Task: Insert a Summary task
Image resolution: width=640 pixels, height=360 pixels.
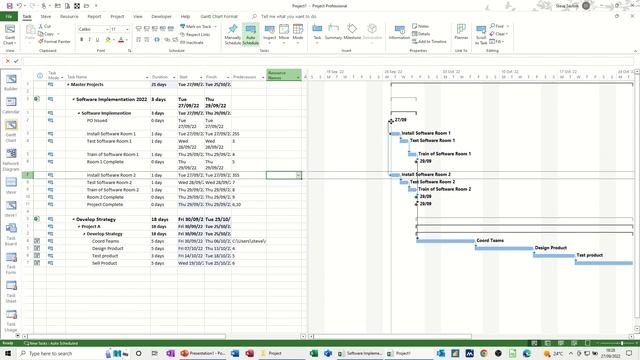Action: pos(333,33)
